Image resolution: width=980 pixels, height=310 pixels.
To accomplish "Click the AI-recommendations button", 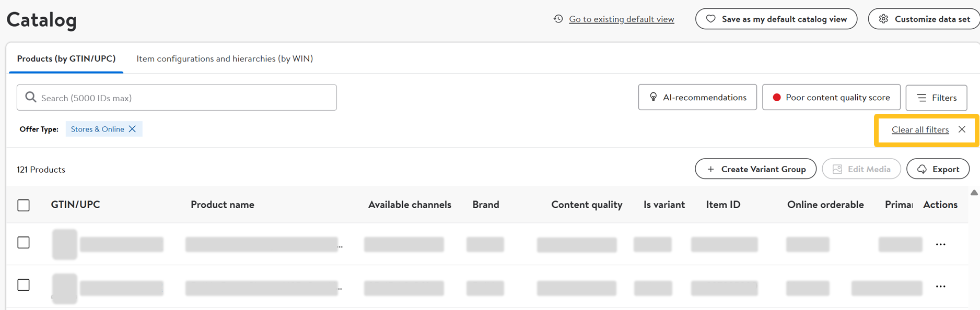I will [697, 98].
